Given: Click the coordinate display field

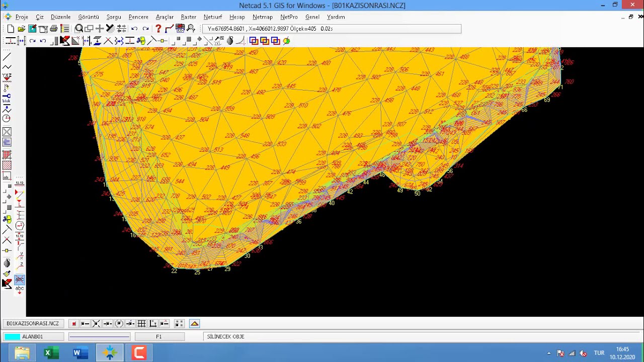Looking at the screenshot, I should (332, 29).
